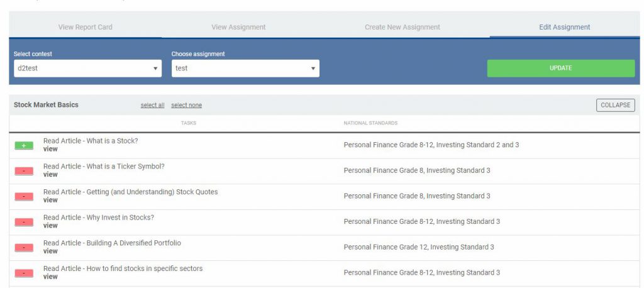
Task: View the What is a Stock article
Action: 50,149
